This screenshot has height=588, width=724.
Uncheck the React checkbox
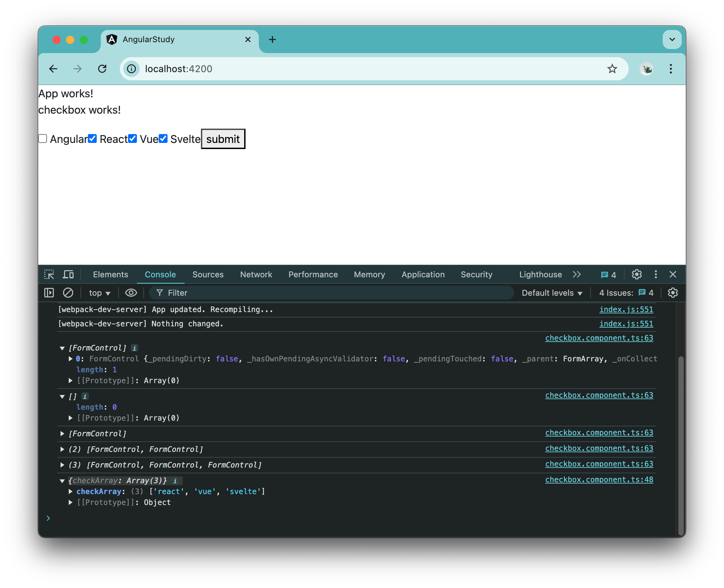click(92, 138)
